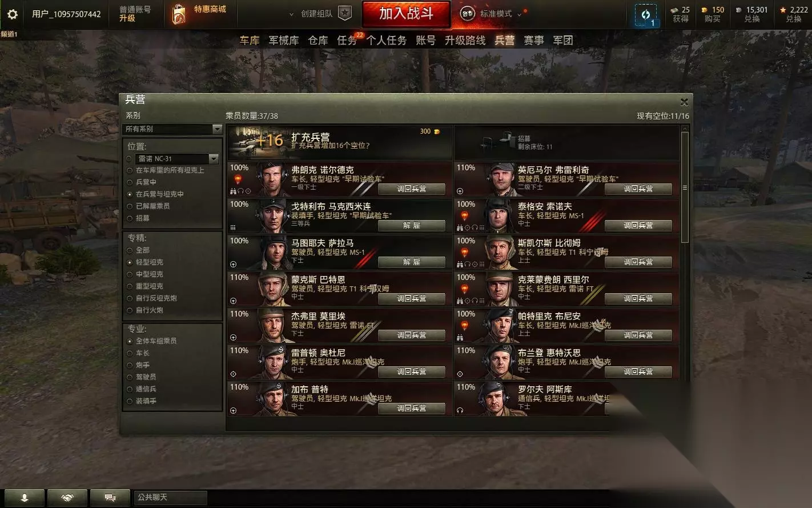Click the 加入战斗 battle button
The height and width of the screenshot is (508, 812).
(406, 13)
